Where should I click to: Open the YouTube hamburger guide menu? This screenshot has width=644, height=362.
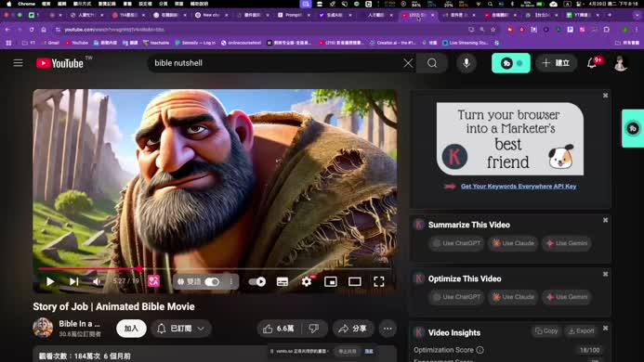[x=18, y=63]
